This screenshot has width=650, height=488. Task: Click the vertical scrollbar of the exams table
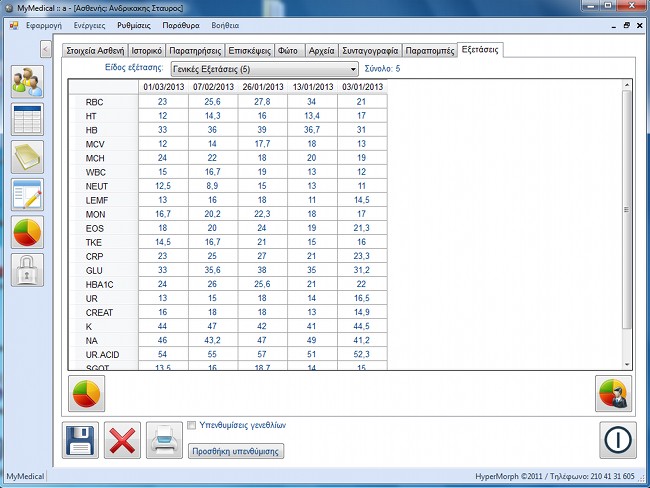click(x=627, y=220)
